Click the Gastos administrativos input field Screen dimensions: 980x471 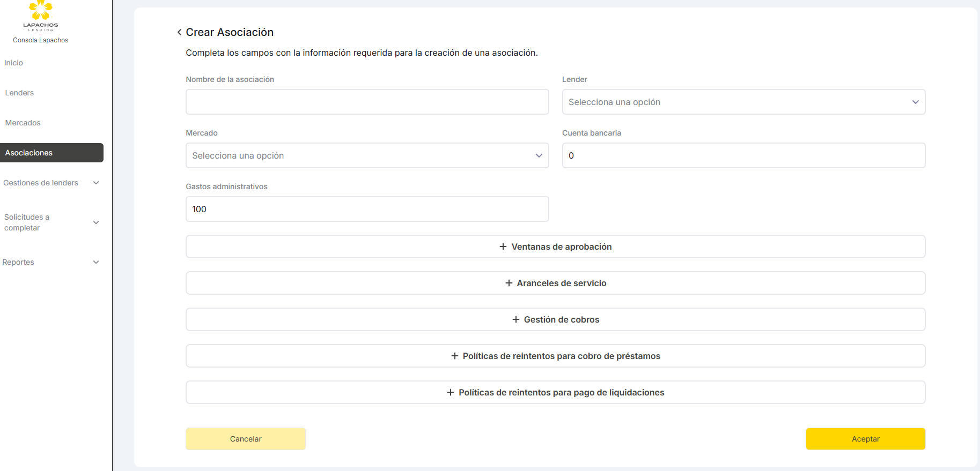coord(367,209)
